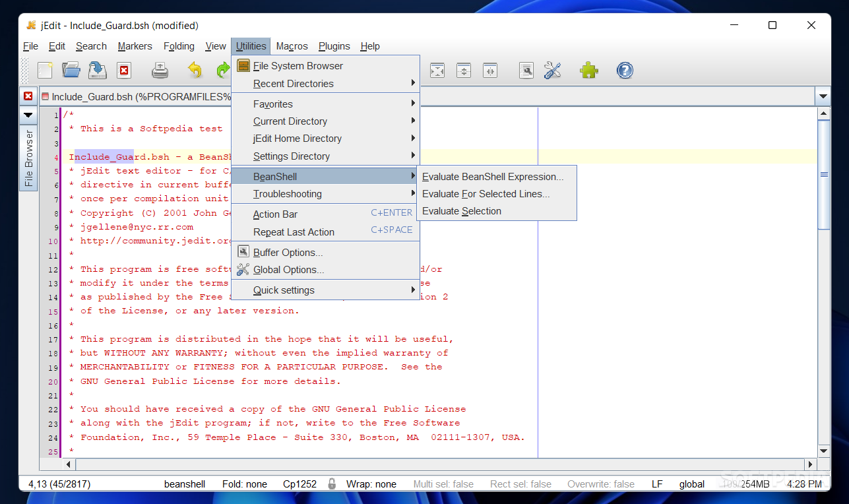The width and height of the screenshot is (849, 504).
Task: Open Buffer Options from Utilities menu
Action: [x=325, y=253]
